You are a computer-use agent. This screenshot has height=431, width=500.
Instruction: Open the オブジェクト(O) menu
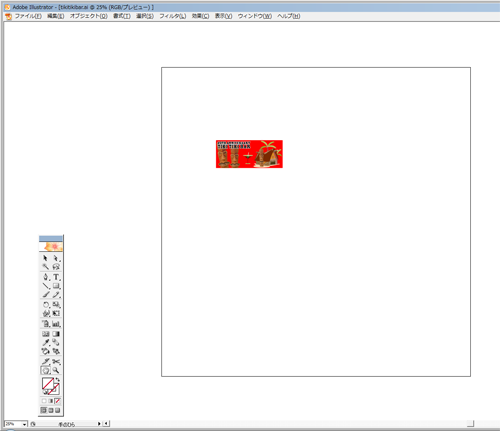tap(89, 16)
